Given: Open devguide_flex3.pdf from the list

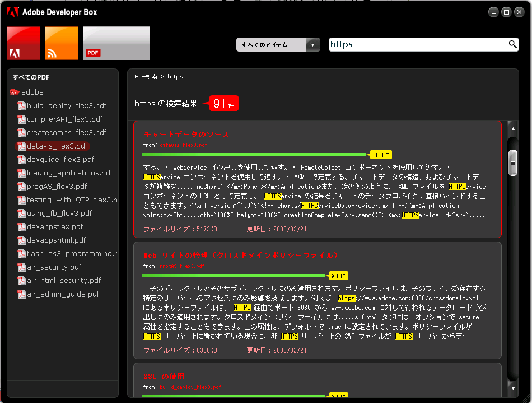Looking at the screenshot, I should (60, 159).
